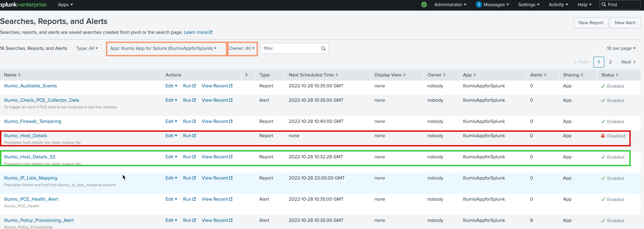Run the Illumio_Check_PCE_Collector_Data alert
Viewport: 644px width, 229px height.
tap(189, 100)
